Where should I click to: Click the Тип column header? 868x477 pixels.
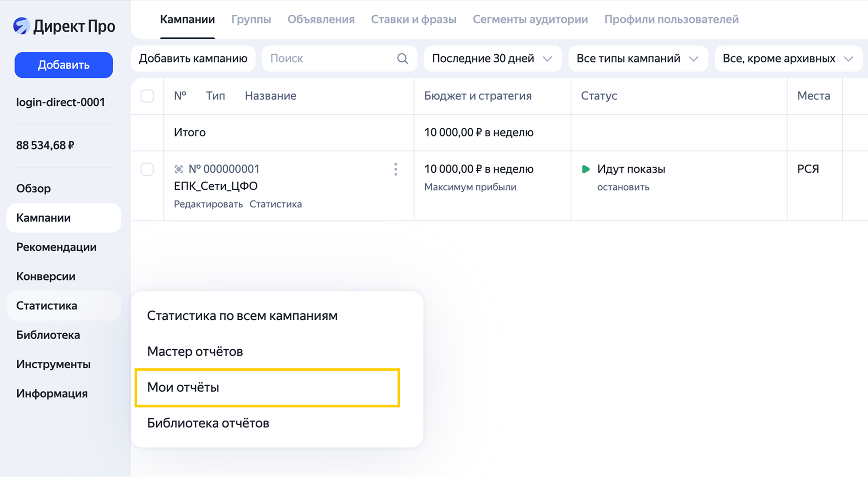click(x=215, y=96)
